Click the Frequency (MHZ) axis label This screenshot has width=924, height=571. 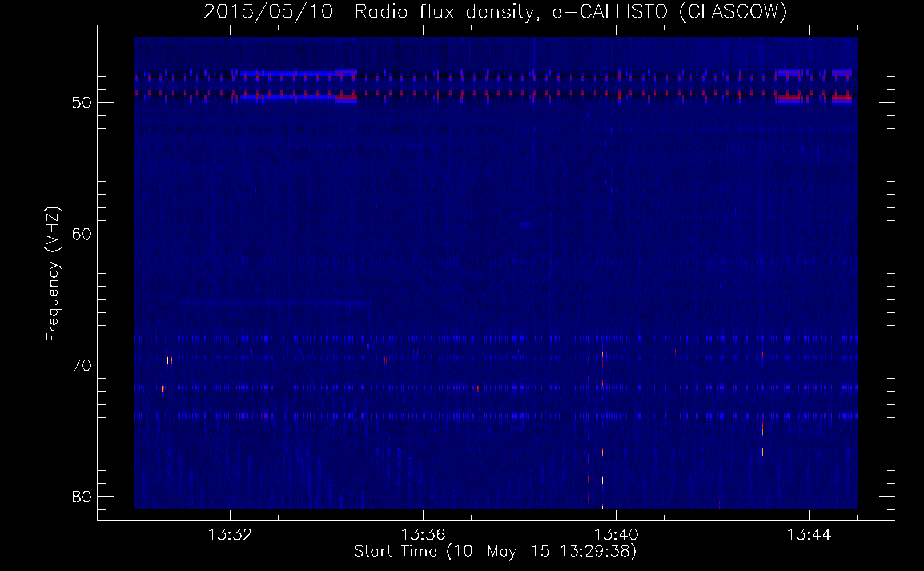pyautogui.click(x=52, y=274)
